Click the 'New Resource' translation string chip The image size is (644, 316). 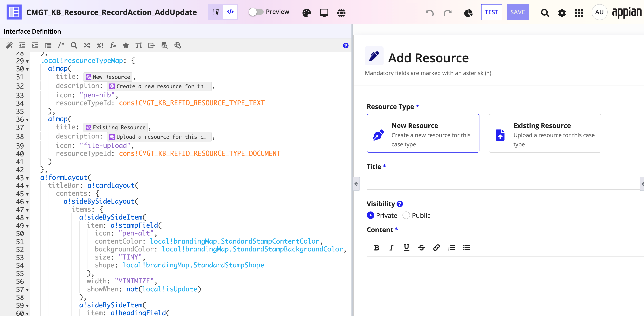[x=108, y=77]
